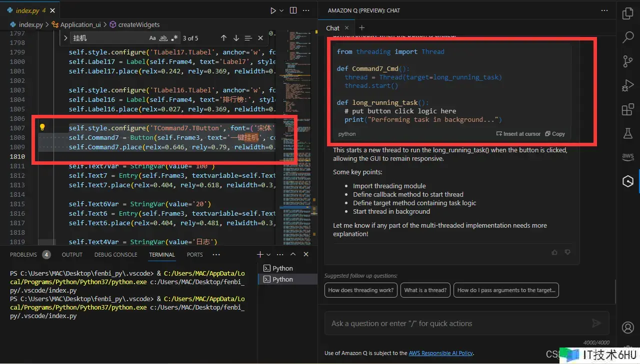Ask 'How do I pass arguments' follow-up
The height and width of the screenshot is (364, 640).
tap(506, 290)
